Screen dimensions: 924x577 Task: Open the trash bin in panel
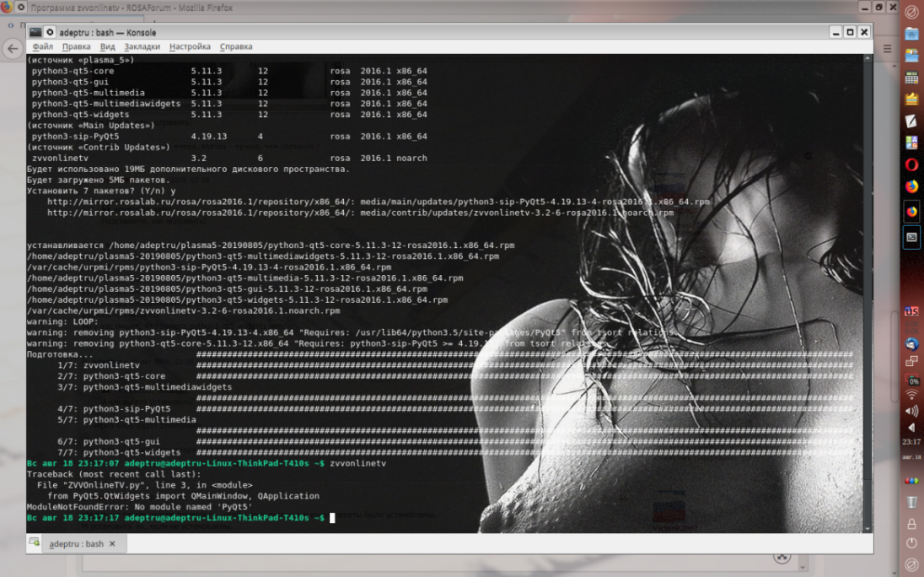(x=911, y=502)
